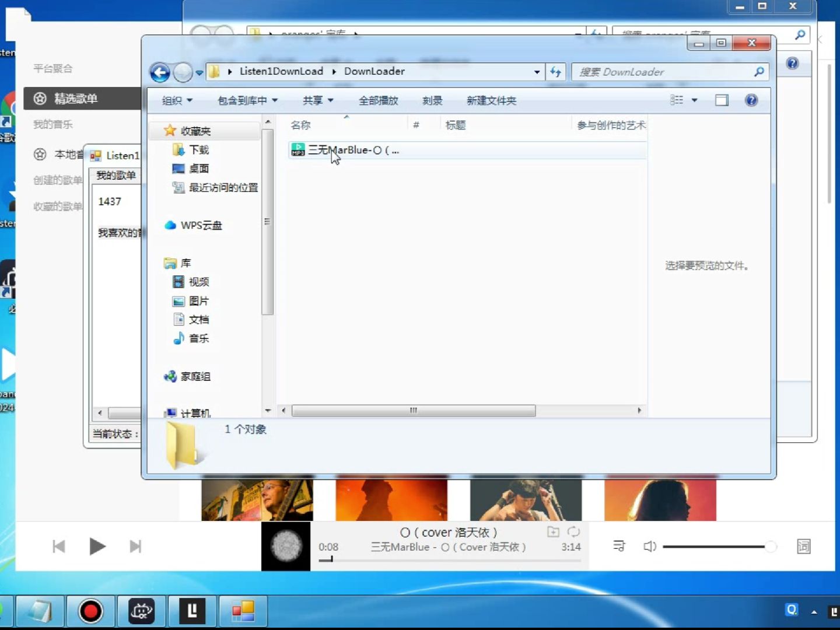Open 桌面 in the navigation pane
Image resolution: width=840 pixels, height=630 pixels.
tap(198, 169)
